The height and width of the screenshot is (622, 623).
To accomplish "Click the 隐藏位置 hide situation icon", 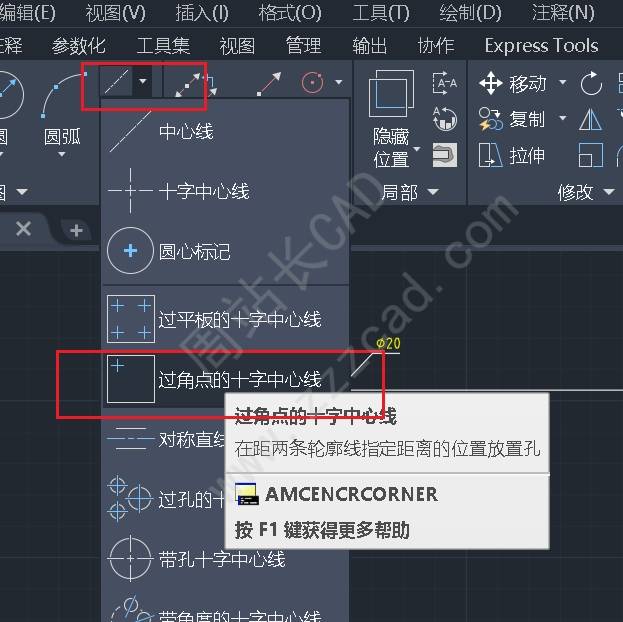I will point(391,94).
